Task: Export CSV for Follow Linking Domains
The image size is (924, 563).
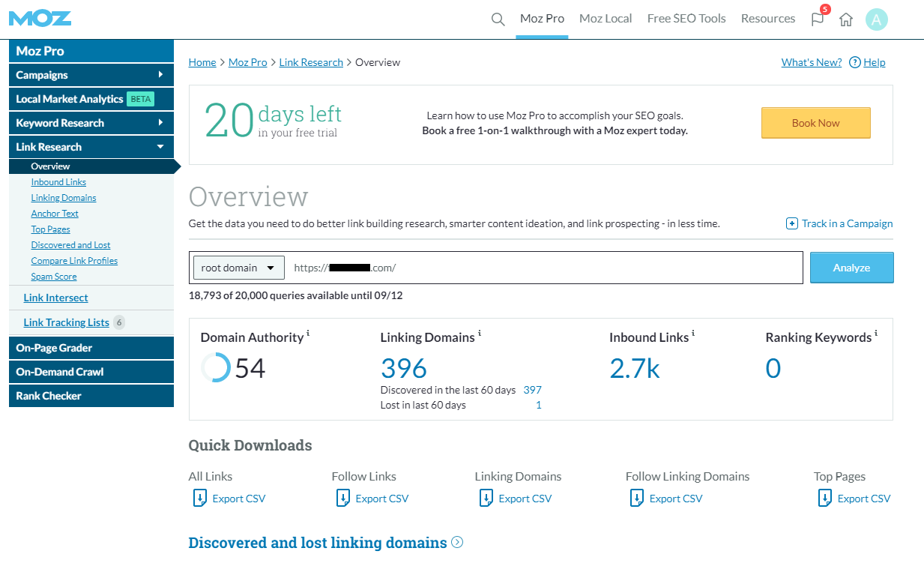Action: pyautogui.click(x=676, y=499)
